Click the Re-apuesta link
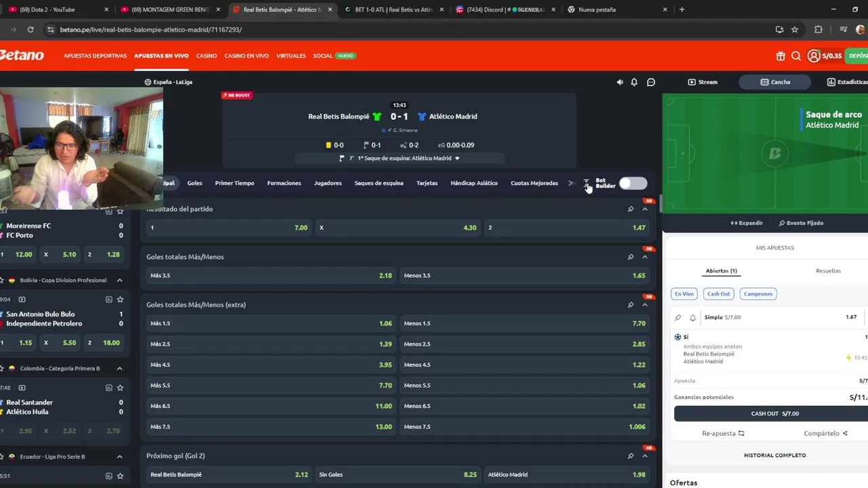The image size is (868, 488). click(x=723, y=434)
